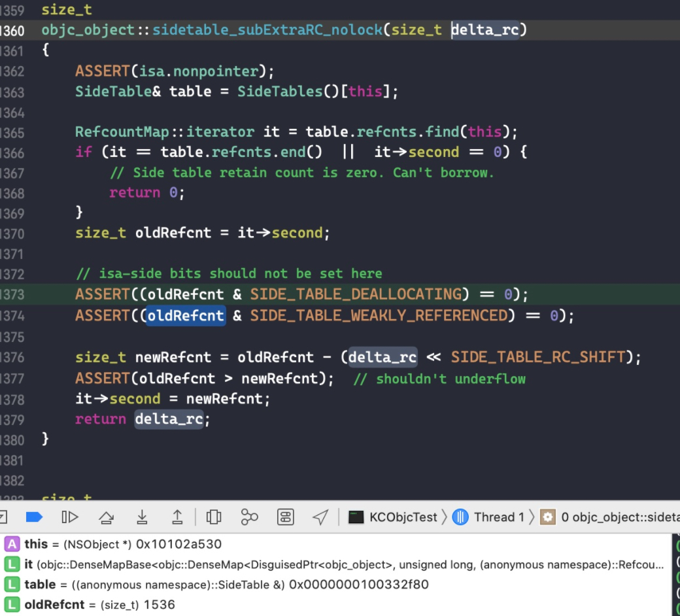Image resolution: width=680 pixels, height=616 pixels.
Task: Click value 0x10102a530 of 'this'
Action: pos(178,544)
